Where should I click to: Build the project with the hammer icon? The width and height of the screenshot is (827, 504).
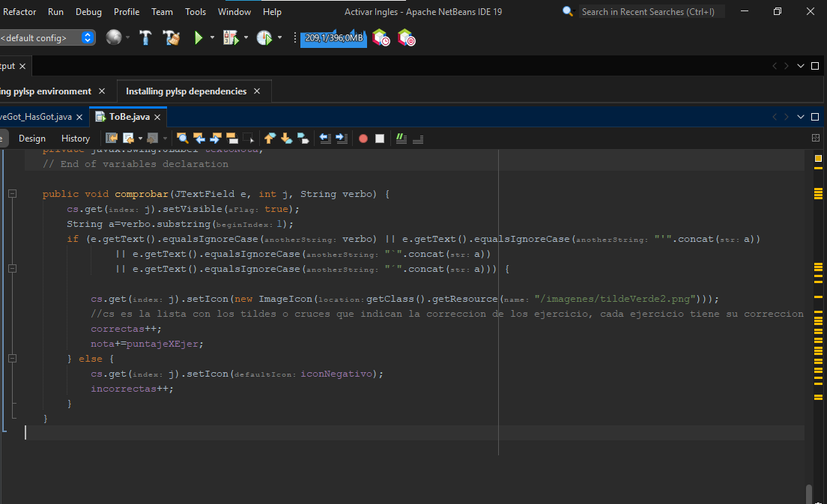pos(146,37)
